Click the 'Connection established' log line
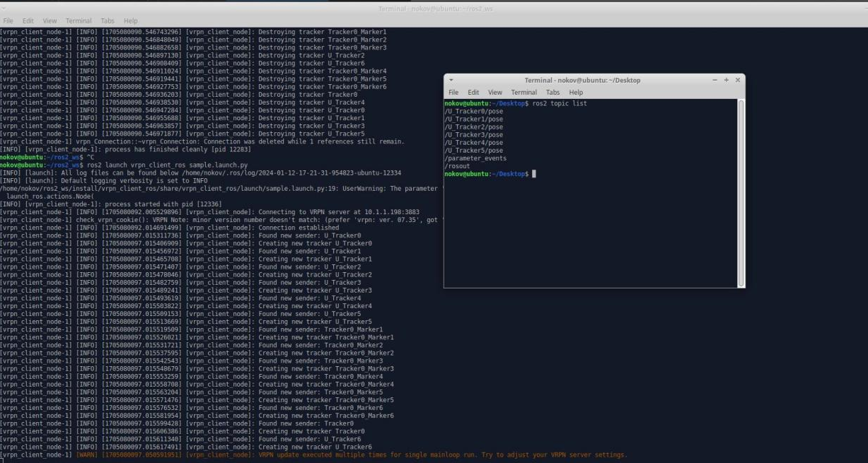The image size is (868, 463). point(170,228)
